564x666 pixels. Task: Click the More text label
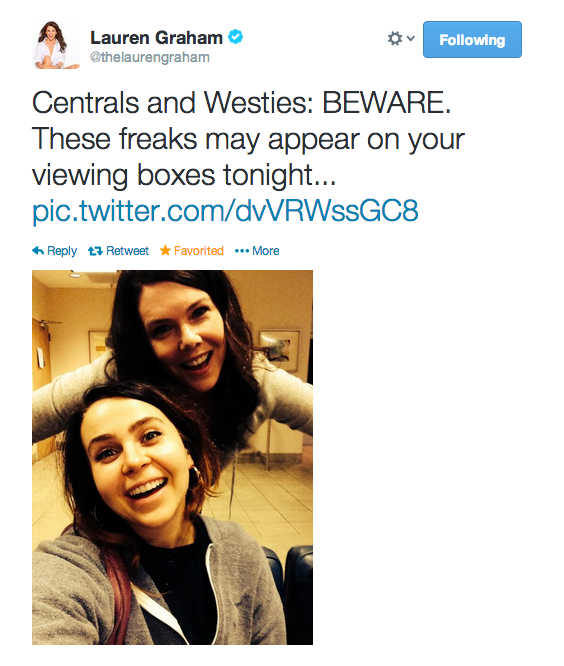265,251
